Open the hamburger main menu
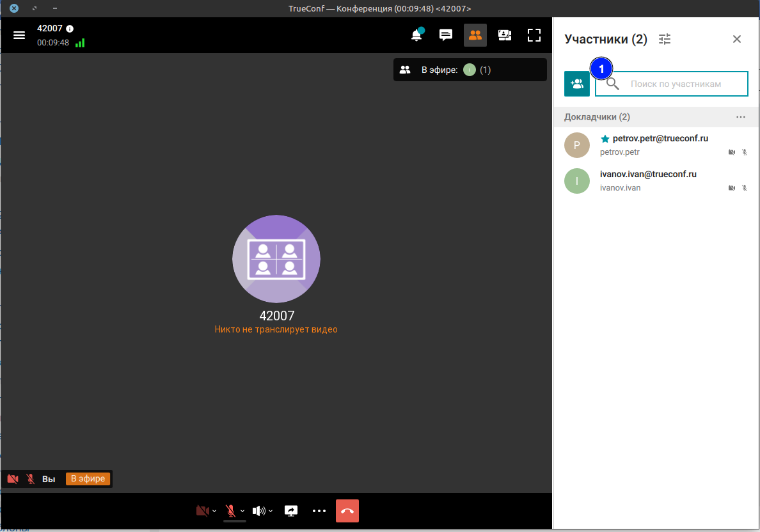This screenshot has height=532, width=760. (19, 35)
